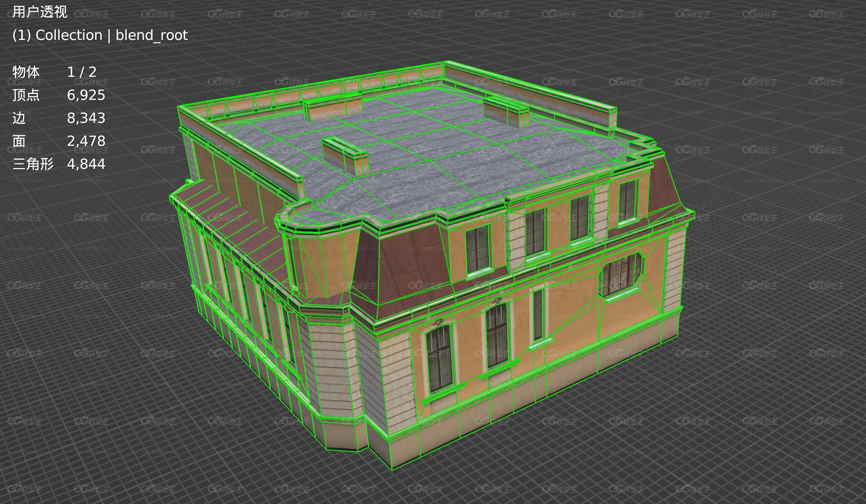Click the object count '1 / 2'
Image resolution: width=866 pixels, height=504 pixels.
tap(82, 72)
